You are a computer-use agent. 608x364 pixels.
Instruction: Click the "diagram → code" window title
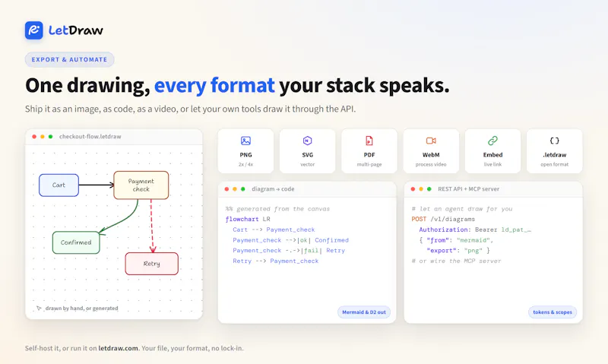pos(273,188)
